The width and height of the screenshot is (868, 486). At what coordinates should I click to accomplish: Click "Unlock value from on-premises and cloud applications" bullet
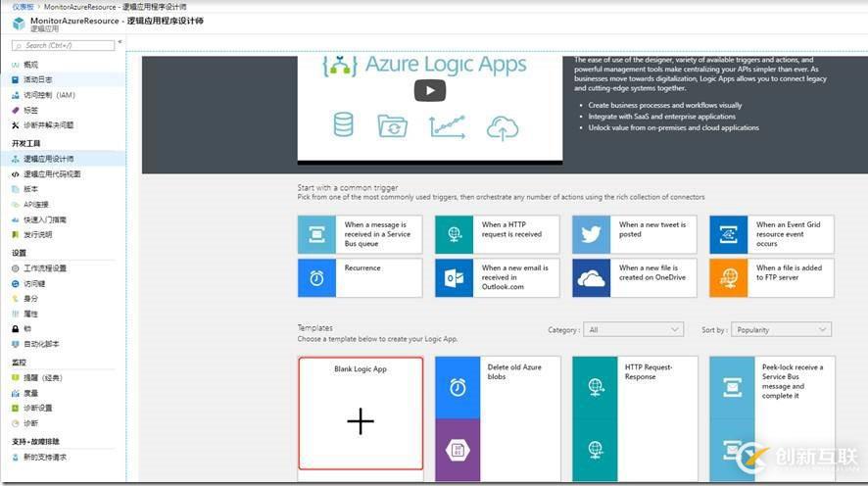673,127
